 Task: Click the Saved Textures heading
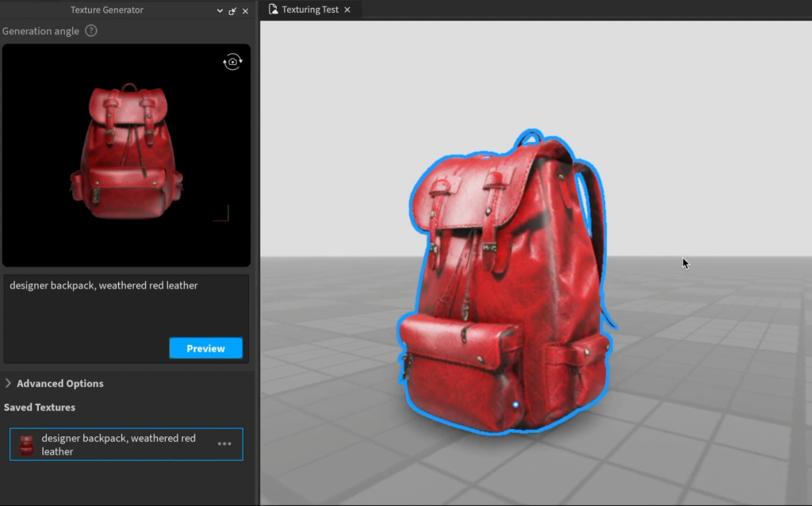coord(40,407)
